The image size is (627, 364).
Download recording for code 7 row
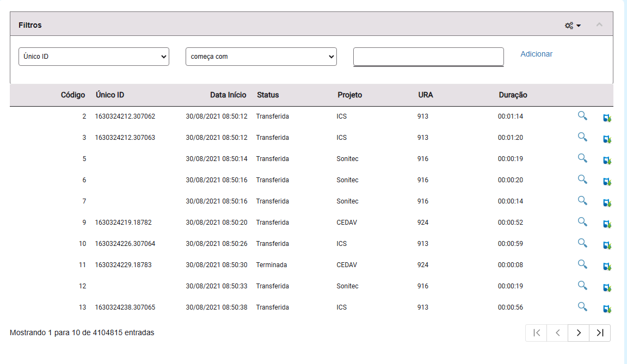coord(607,202)
